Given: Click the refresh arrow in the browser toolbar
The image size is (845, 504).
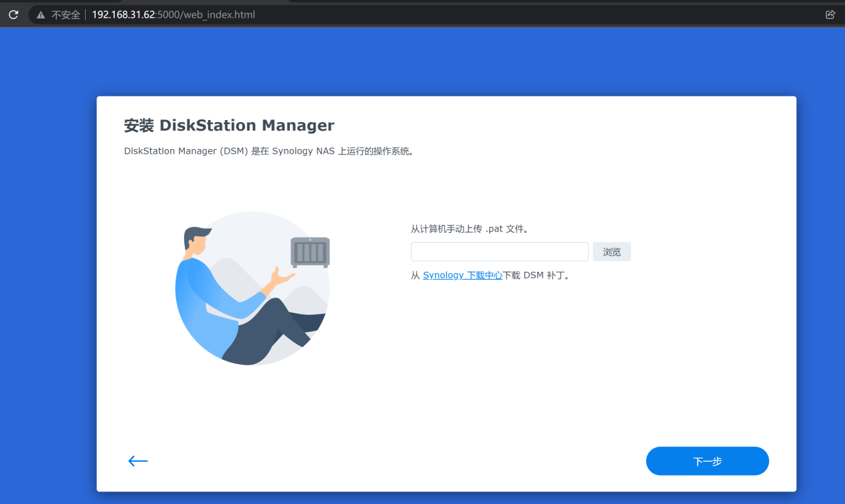Looking at the screenshot, I should point(13,14).
